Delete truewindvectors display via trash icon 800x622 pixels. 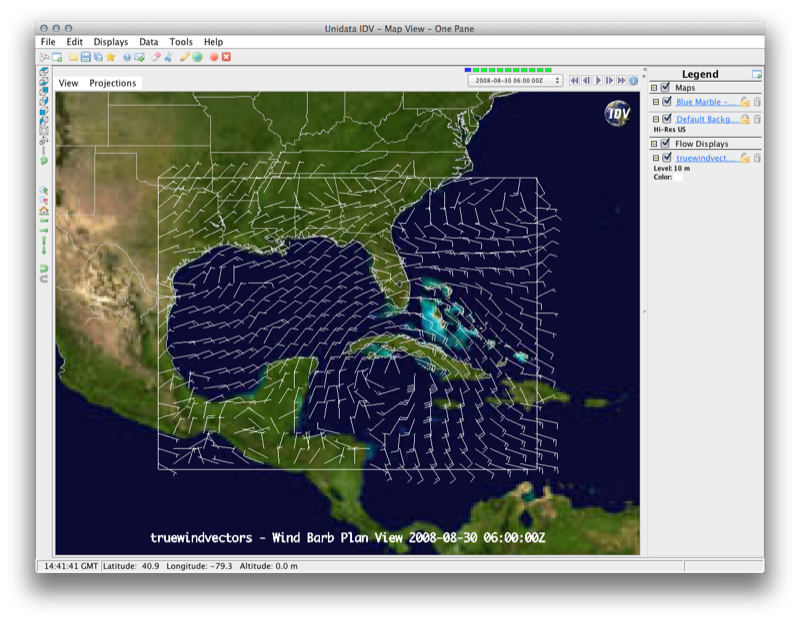click(757, 158)
